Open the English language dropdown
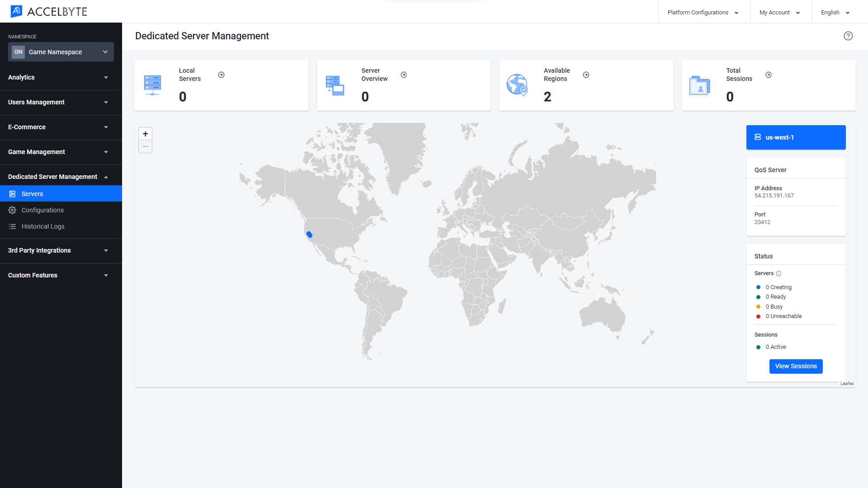 click(836, 12)
